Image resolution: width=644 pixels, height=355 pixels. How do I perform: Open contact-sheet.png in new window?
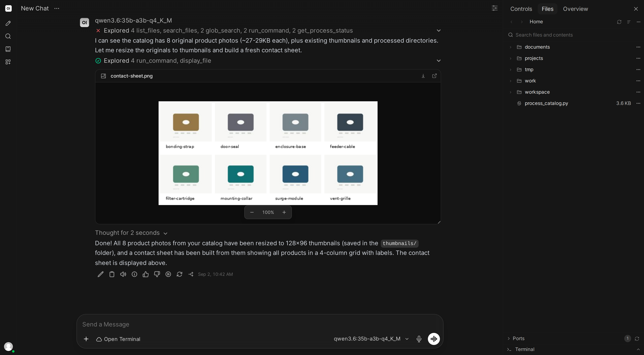point(434,76)
